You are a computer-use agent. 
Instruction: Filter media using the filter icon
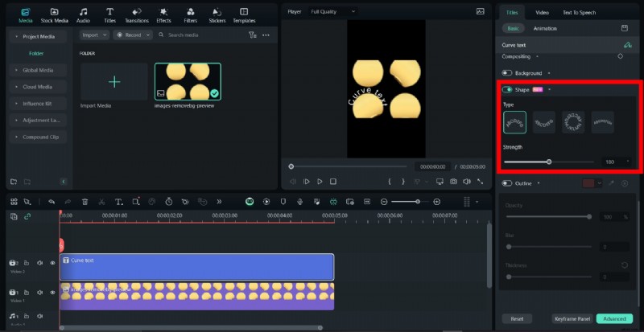253,35
